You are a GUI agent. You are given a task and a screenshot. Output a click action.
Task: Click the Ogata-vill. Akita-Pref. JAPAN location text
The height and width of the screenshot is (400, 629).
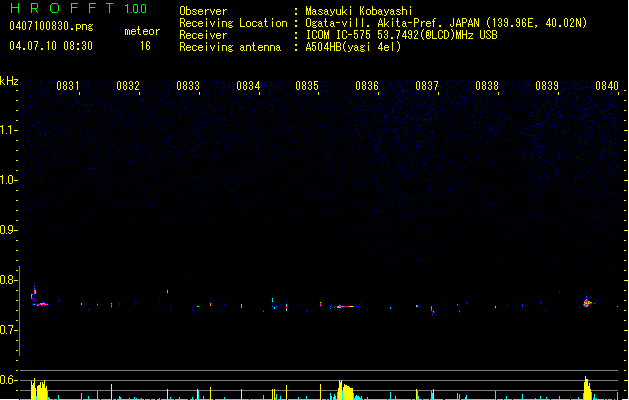tap(446, 23)
